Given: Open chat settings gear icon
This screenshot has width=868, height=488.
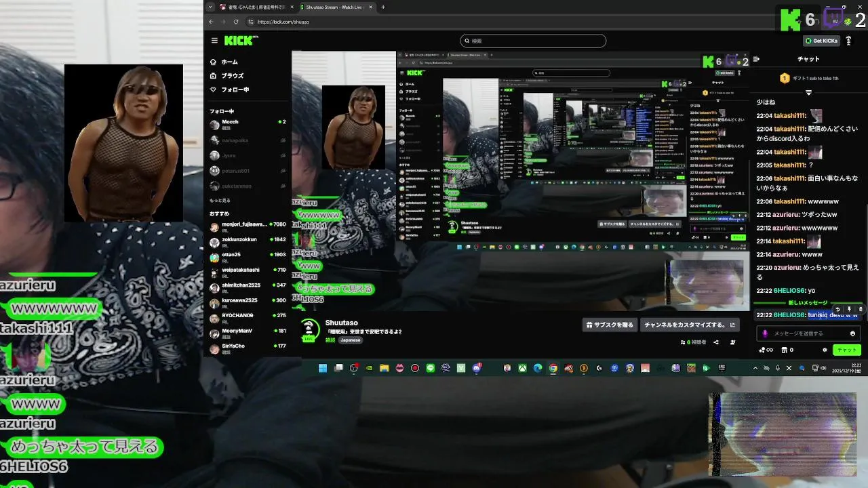Looking at the screenshot, I should click(x=825, y=350).
